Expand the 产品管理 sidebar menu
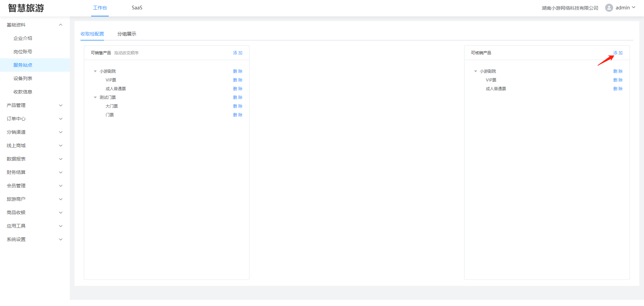The image size is (644, 306). [34, 105]
